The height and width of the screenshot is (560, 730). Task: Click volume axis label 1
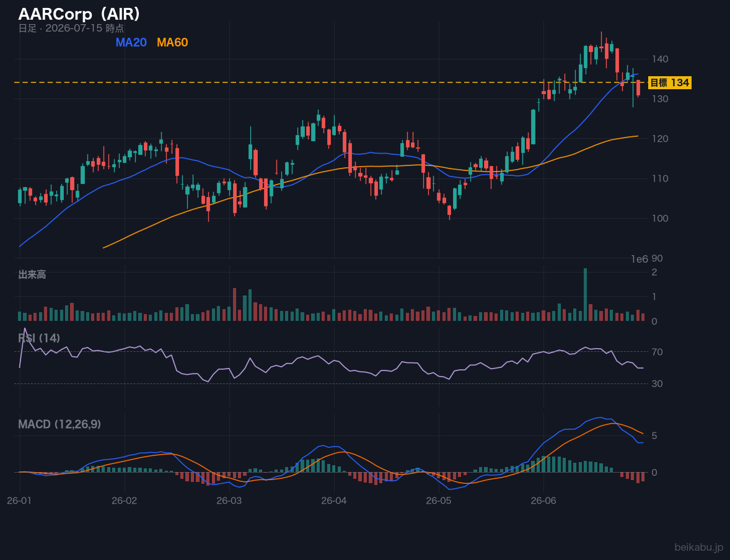[654, 297]
